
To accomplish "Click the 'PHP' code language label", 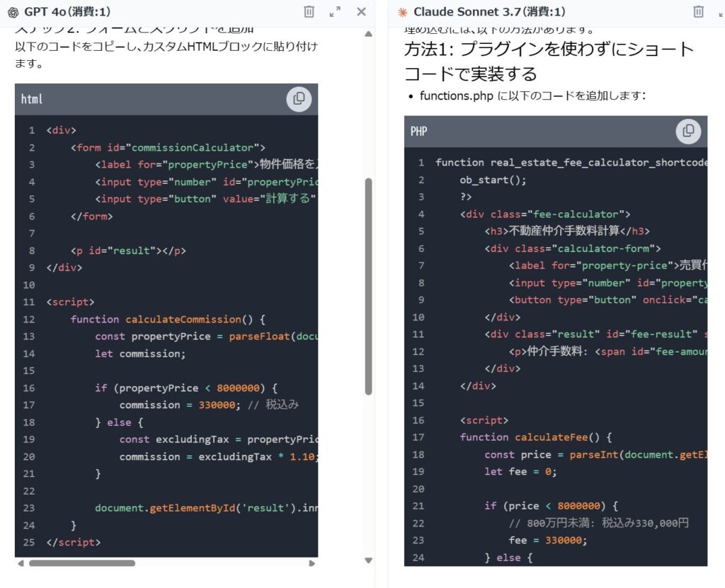I will [x=419, y=132].
